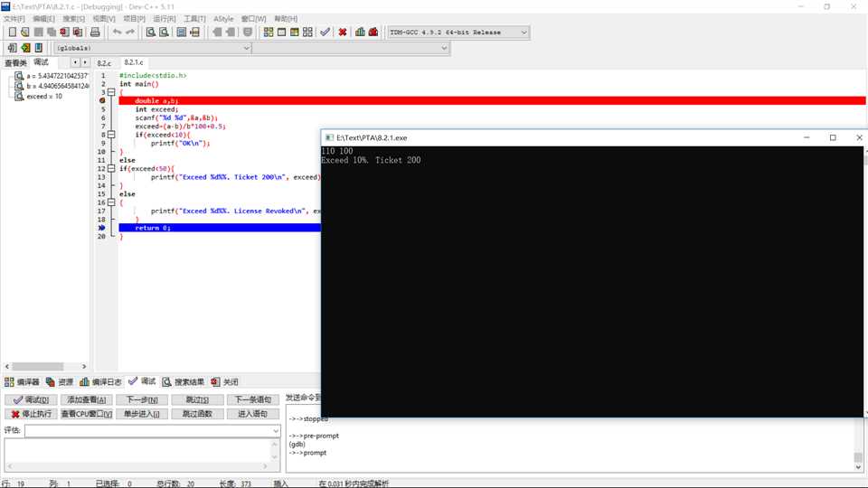Click the Find magnifier toolbar icon
The width and height of the screenshot is (868, 488).
click(151, 33)
